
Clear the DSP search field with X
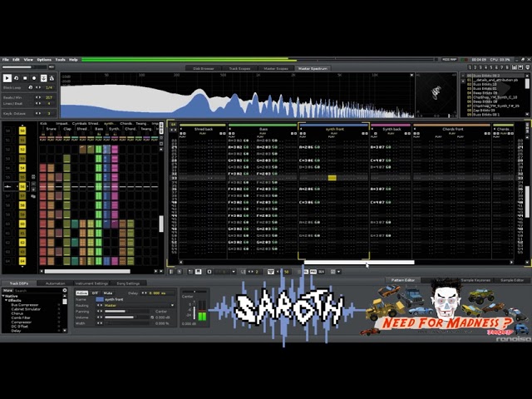pos(65,290)
